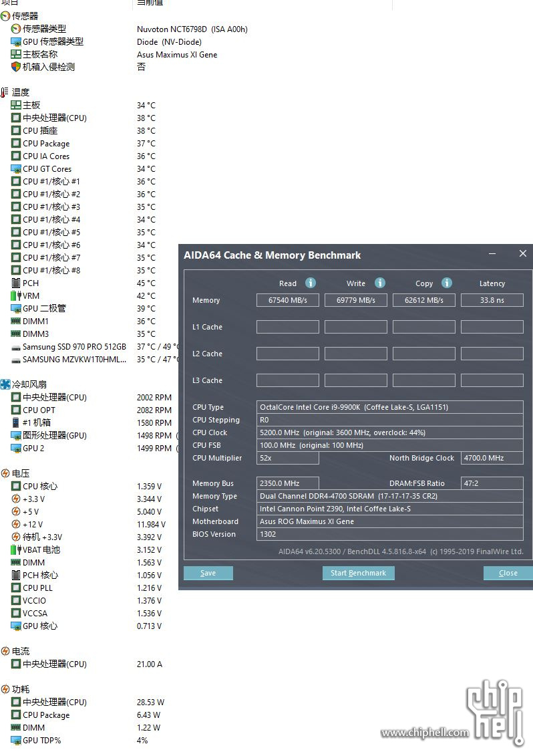Click the empty L1 Cache Read field
Screen dimensions: 533x756
288,327
